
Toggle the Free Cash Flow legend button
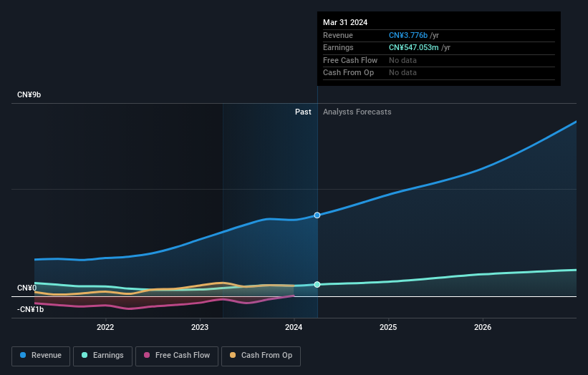tap(177, 356)
